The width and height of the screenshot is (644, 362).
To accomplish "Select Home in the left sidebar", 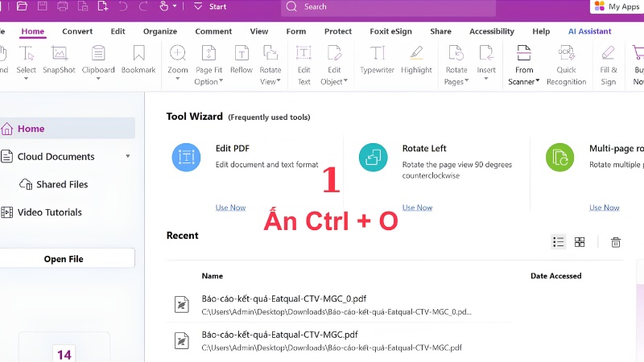I will coord(68,129).
